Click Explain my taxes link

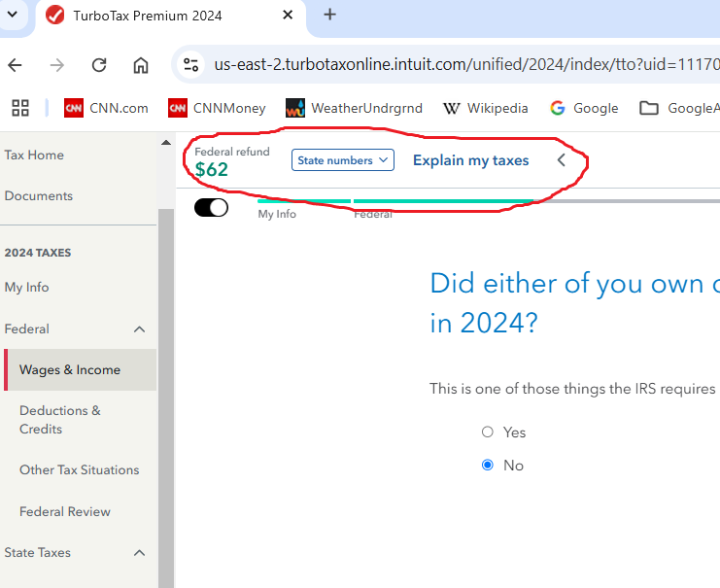pyautogui.click(x=470, y=159)
